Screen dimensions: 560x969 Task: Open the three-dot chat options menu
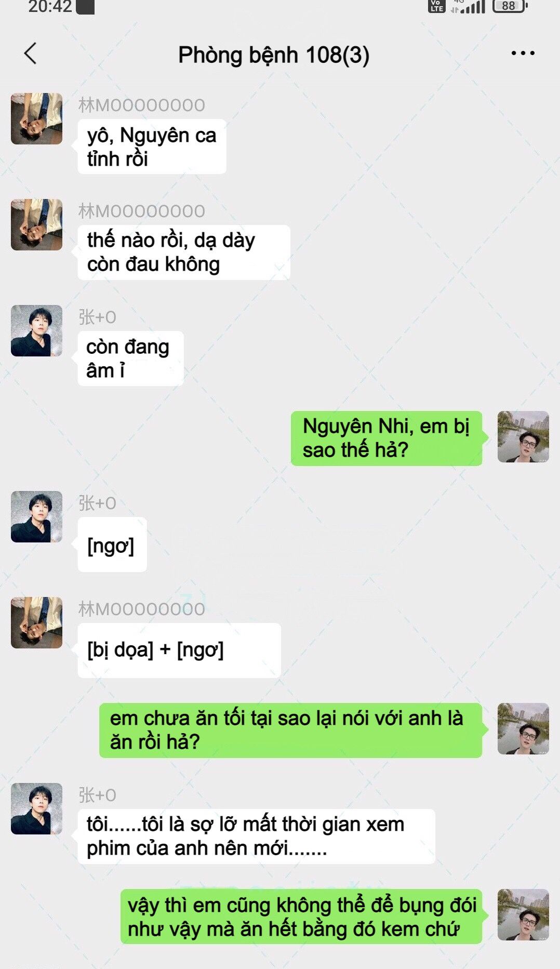[x=523, y=53]
